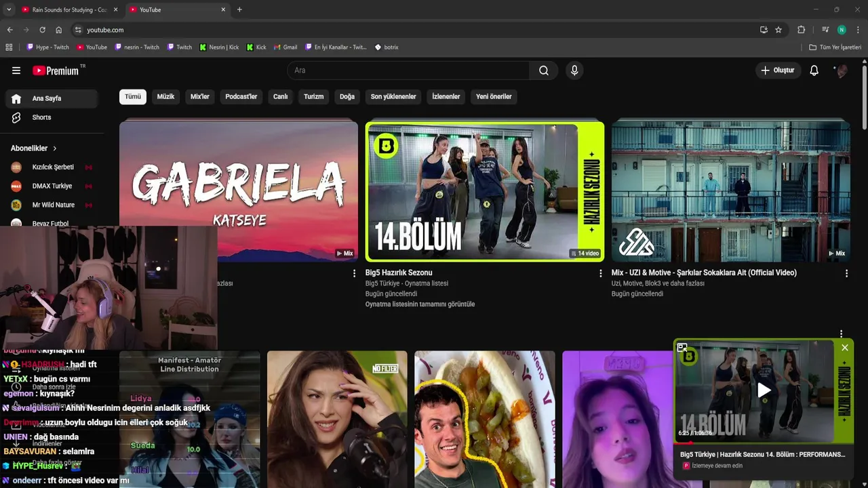Click the miniplayer title Big5 Türkiye 14. Bölüm
The image size is (868, 488).
tap(763, 455)
